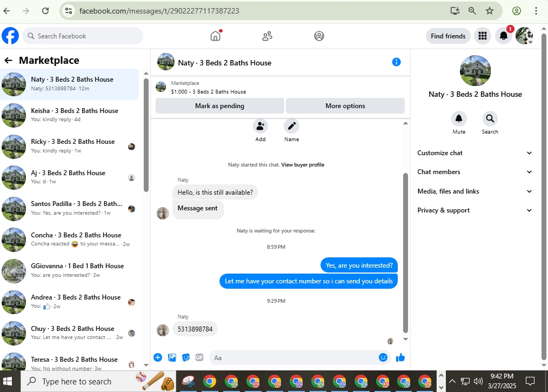Click the Facebook logo icon
Screen dimensions: 548x392
pos(10,36)
